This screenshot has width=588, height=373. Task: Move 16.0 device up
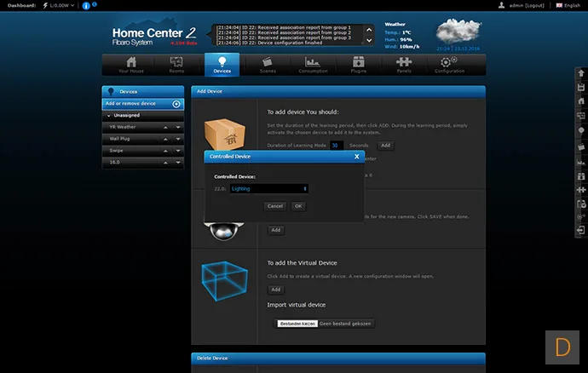click(x=166, y=163)
